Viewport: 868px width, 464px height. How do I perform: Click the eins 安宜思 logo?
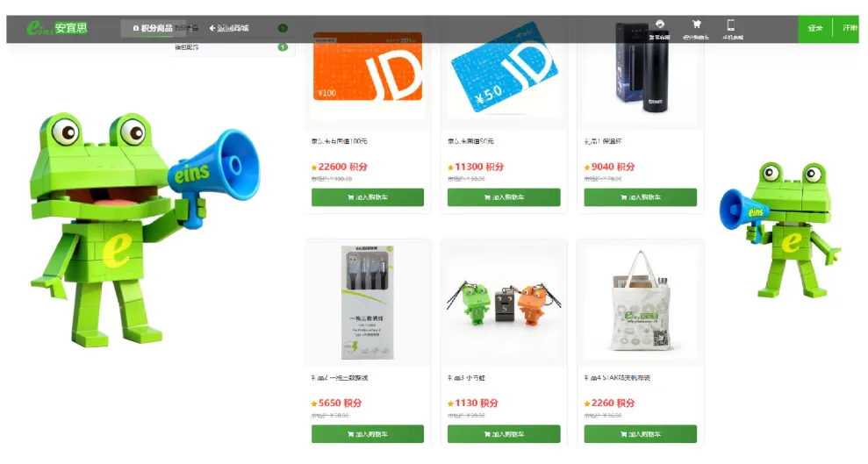point(57,28)
